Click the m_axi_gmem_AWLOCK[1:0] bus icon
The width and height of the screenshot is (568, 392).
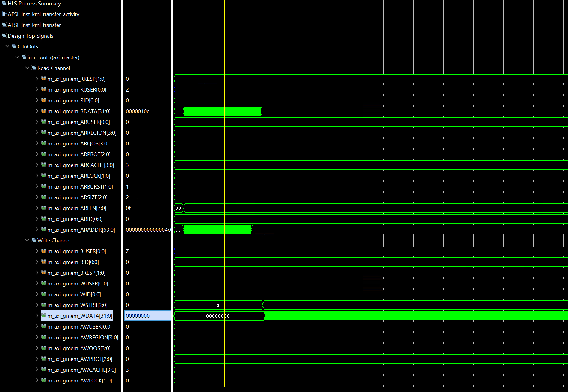click(44, 380)
